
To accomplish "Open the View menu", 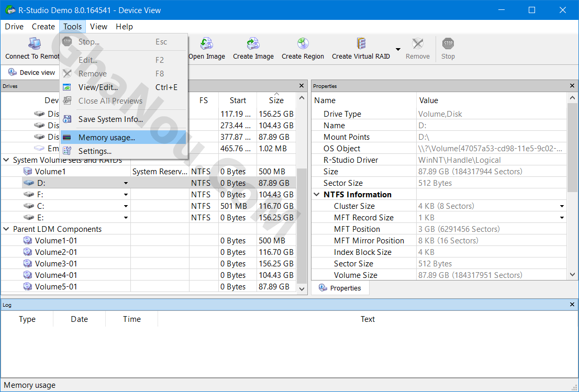I will pyautogui.click(x=98, y=27).
